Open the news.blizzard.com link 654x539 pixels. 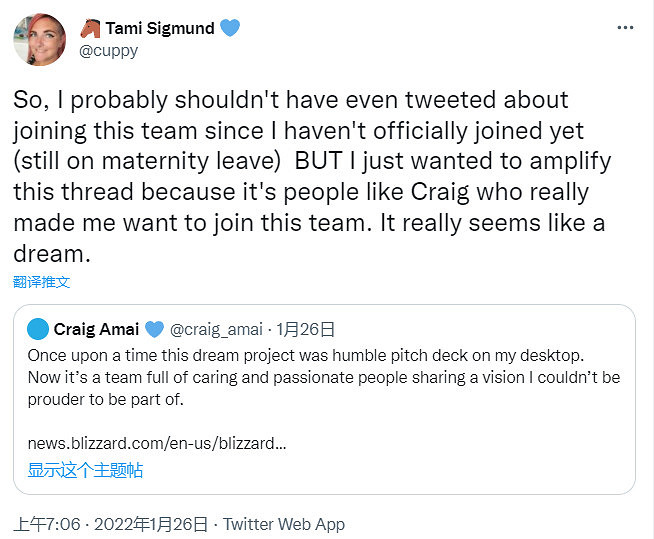tap(157, 443)
